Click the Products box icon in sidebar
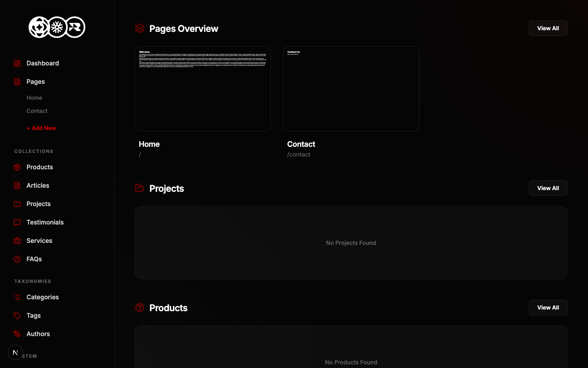The height and width of the screenshot is (368, 588). pos(17,167)
